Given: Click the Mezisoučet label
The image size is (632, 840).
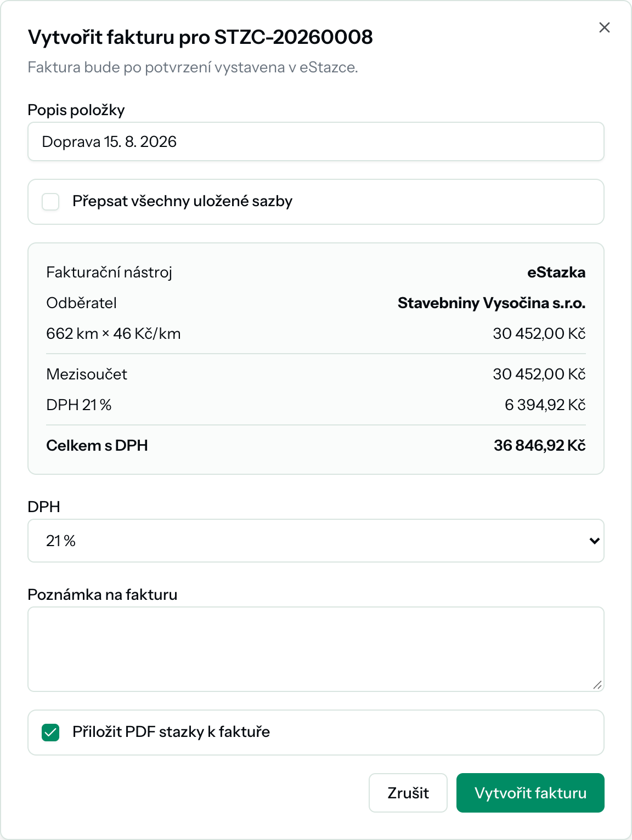Looking at the screenshot, I should point(87,374).
